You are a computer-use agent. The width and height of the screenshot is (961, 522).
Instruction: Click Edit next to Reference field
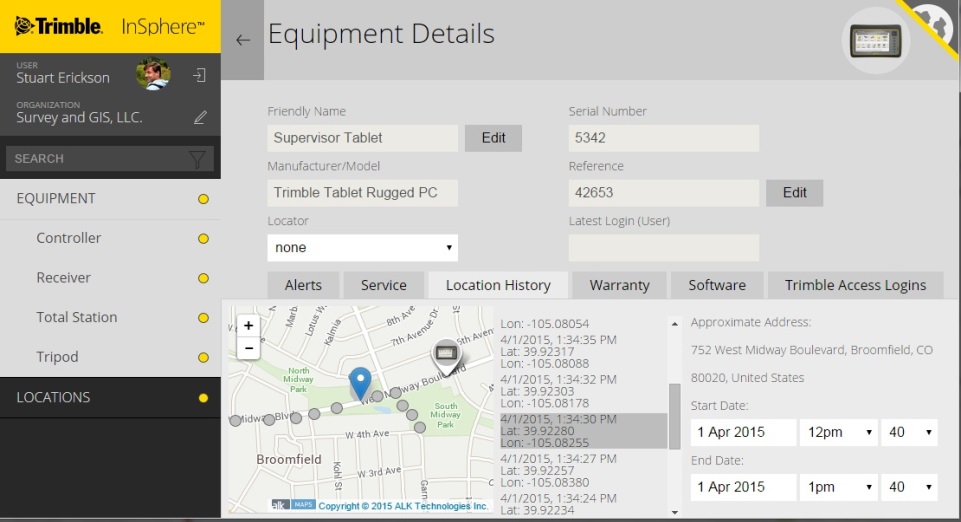coord(794,193)
